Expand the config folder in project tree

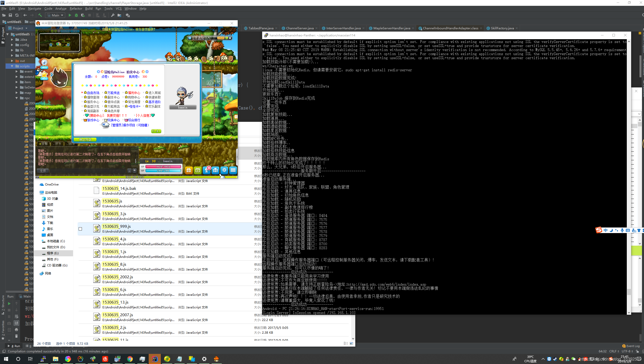[x=12, y=45]
